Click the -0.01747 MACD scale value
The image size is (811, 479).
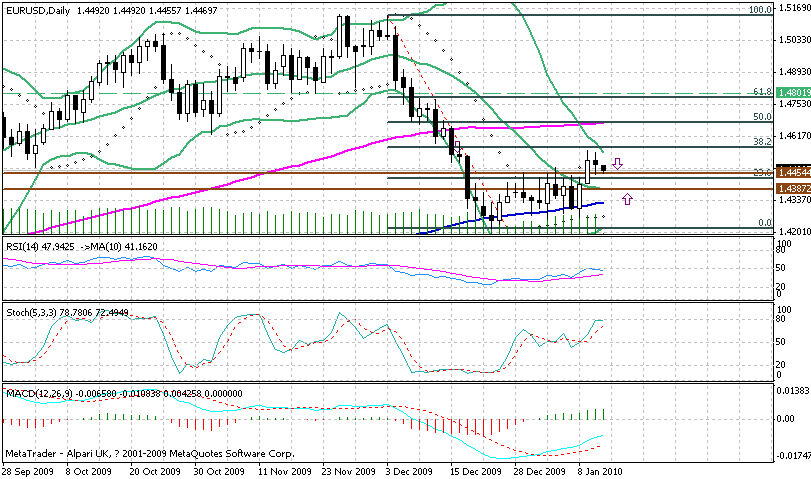pyautogui.click(x=792, y=456)
